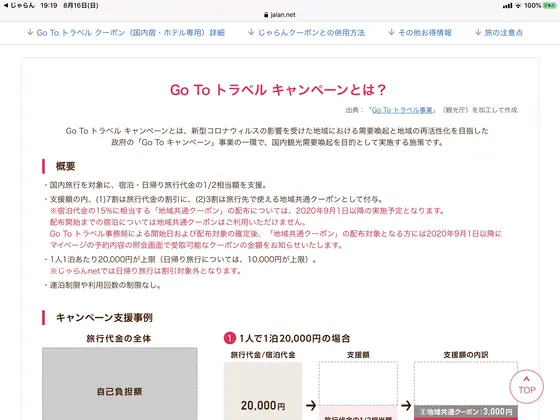Viewport: 560px width, 420px height.
Task: Click the note じゃらんnetでは日帰り旅行は割引対象外
Action: point(146,271)
